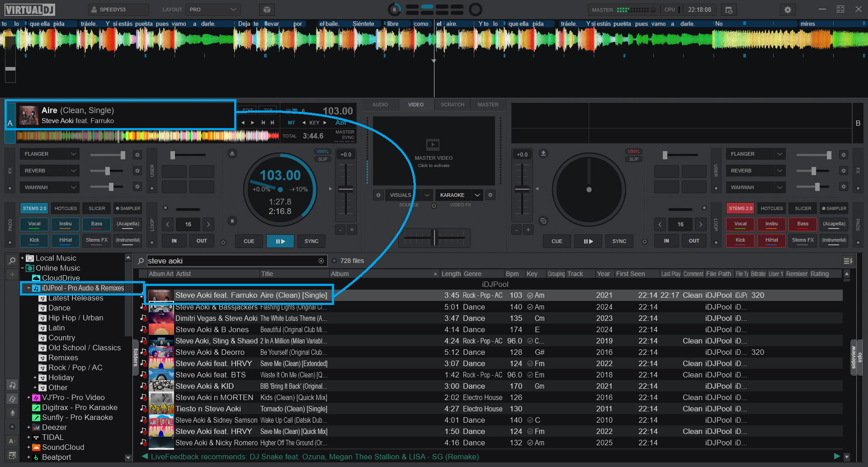Open the REVERB effect dropdown on deck A

tap(73, 171)
